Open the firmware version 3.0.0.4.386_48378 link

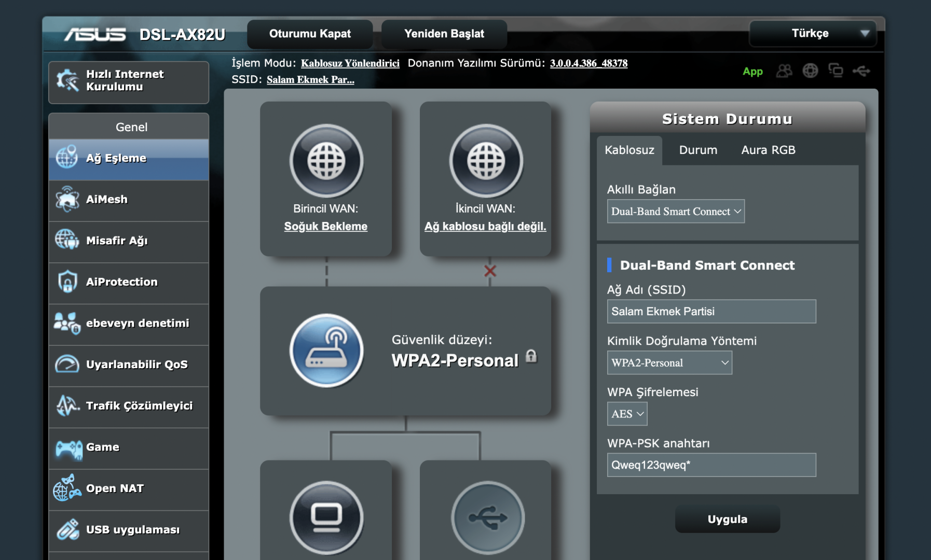coord(588,63)
